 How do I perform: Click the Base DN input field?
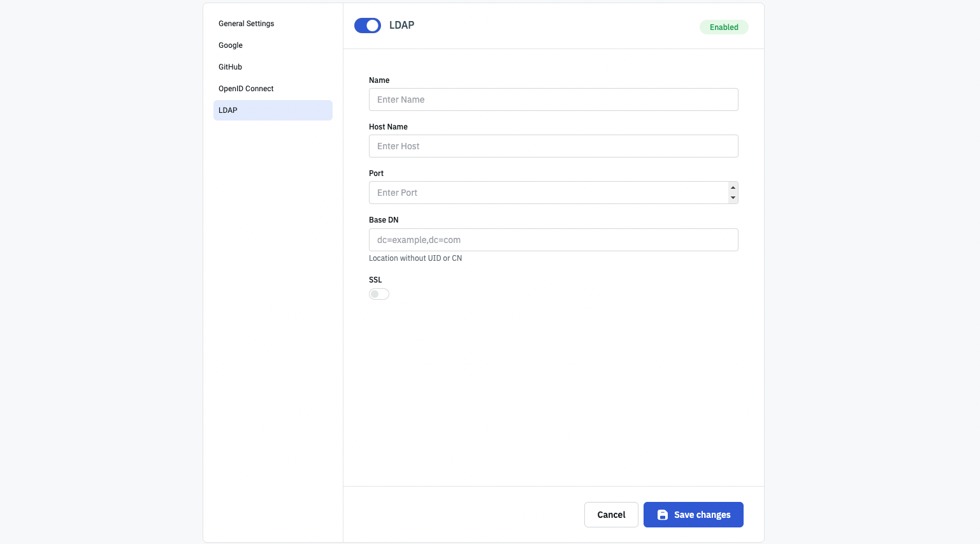pyautogui.click(x=553, y=240)
